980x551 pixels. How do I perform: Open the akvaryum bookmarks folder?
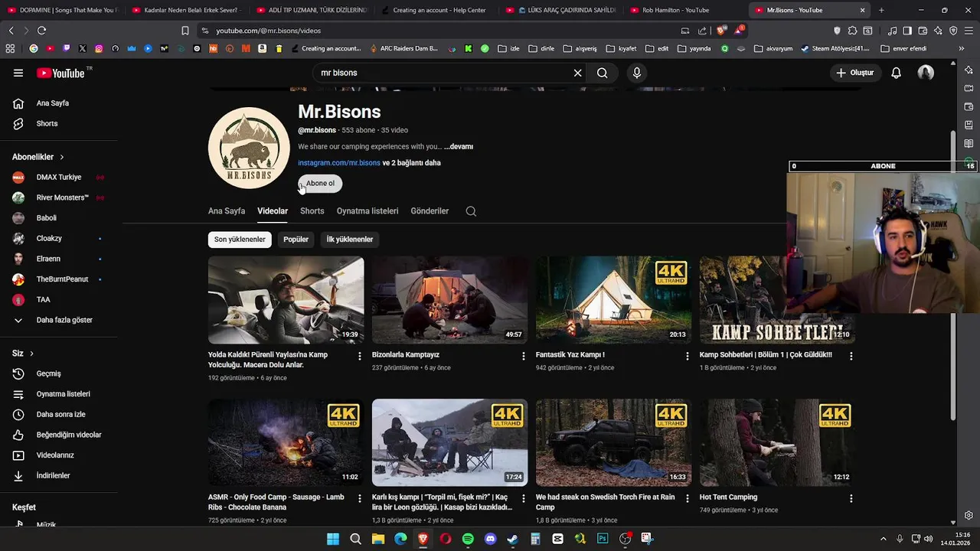point(773,48)
